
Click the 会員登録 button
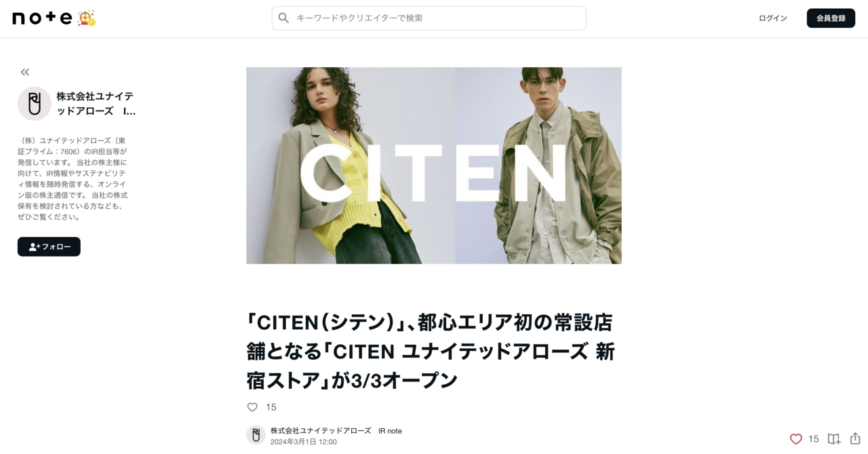coord(831,18)
